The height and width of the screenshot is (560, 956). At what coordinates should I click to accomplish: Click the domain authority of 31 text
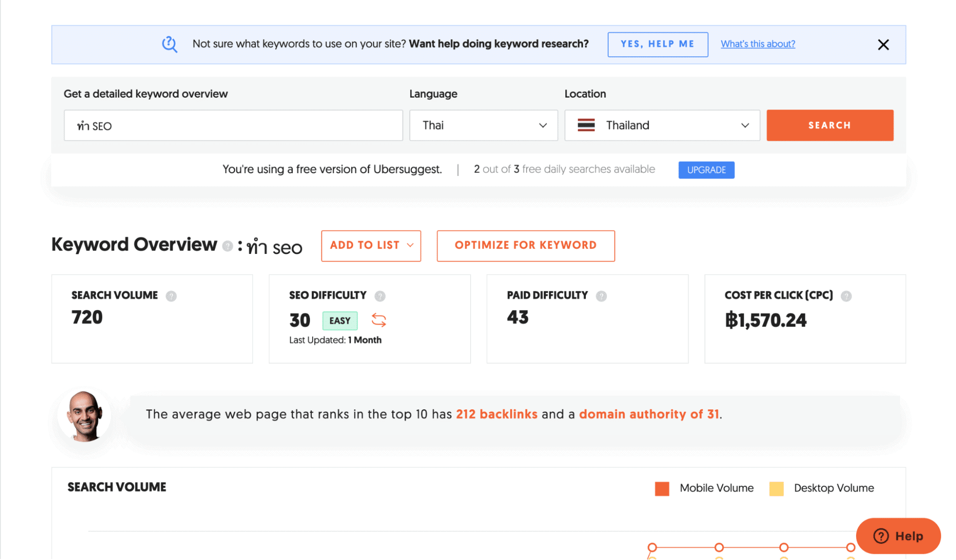649,414
